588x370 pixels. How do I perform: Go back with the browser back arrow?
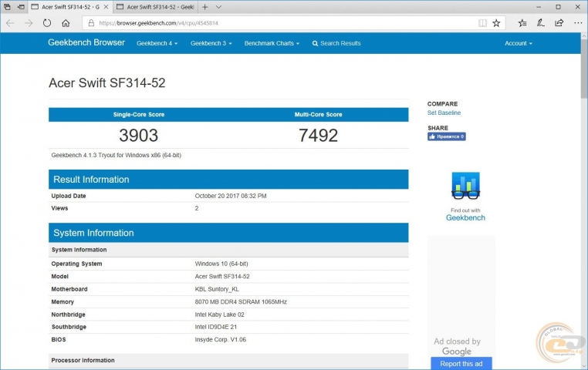10,23
